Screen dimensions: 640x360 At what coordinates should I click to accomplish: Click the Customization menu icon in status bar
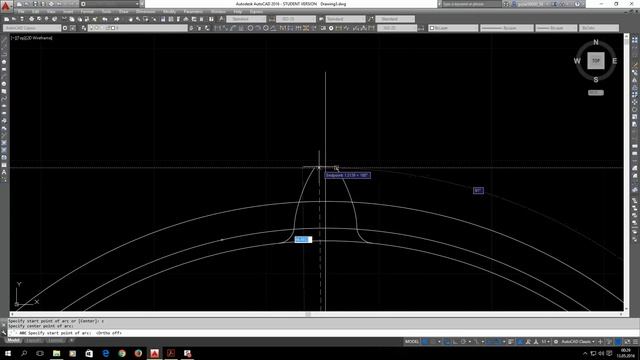click(636, 342)
